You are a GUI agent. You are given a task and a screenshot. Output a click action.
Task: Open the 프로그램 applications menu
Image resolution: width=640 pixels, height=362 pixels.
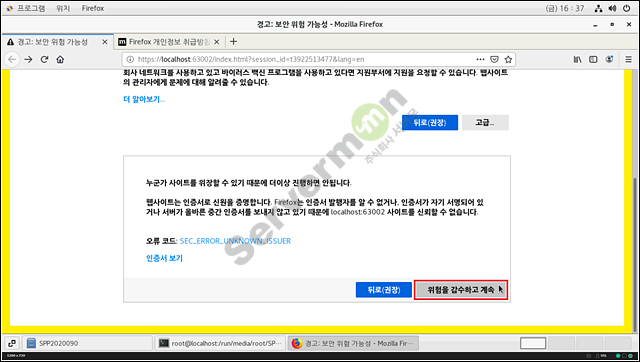[x=27, y=8]
